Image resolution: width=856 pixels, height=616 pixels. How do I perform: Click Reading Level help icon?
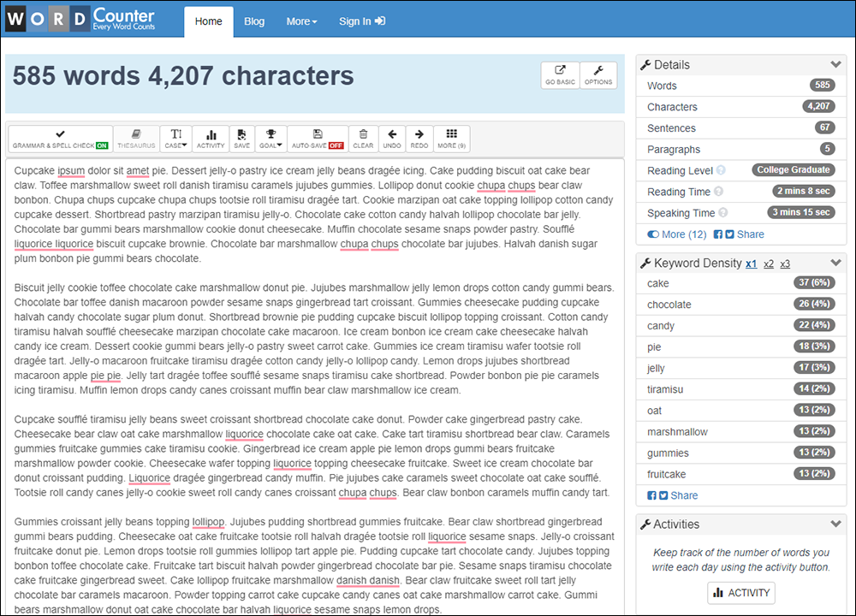[x=721, y=170]
